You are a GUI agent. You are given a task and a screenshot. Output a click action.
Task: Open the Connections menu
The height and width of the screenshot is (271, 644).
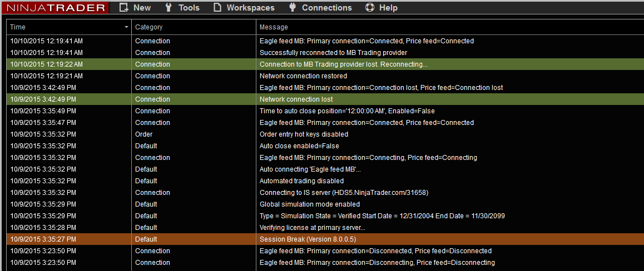click(x=327, y=8)
